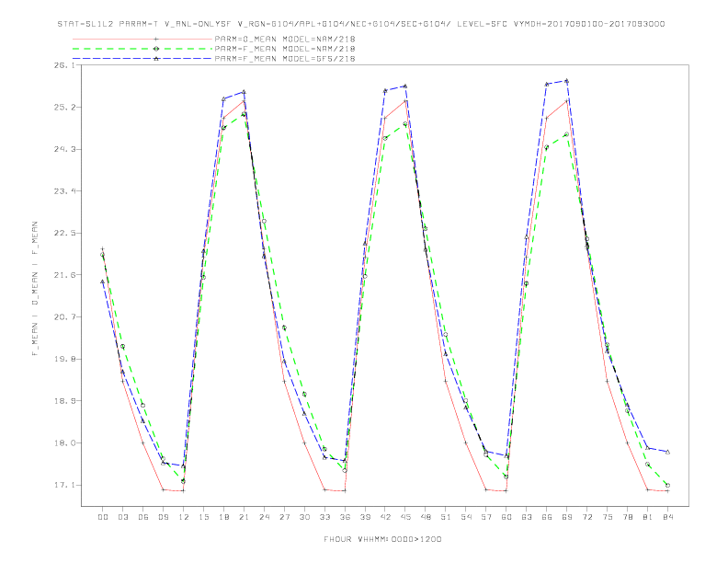Click the x-axis tick label 48
The height and width of the screenshot is (563, 728).
coord(426,517)
